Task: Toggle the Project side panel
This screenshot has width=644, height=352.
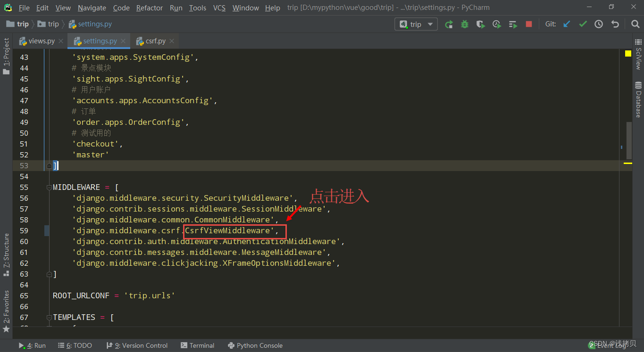Action: [6, 56]
